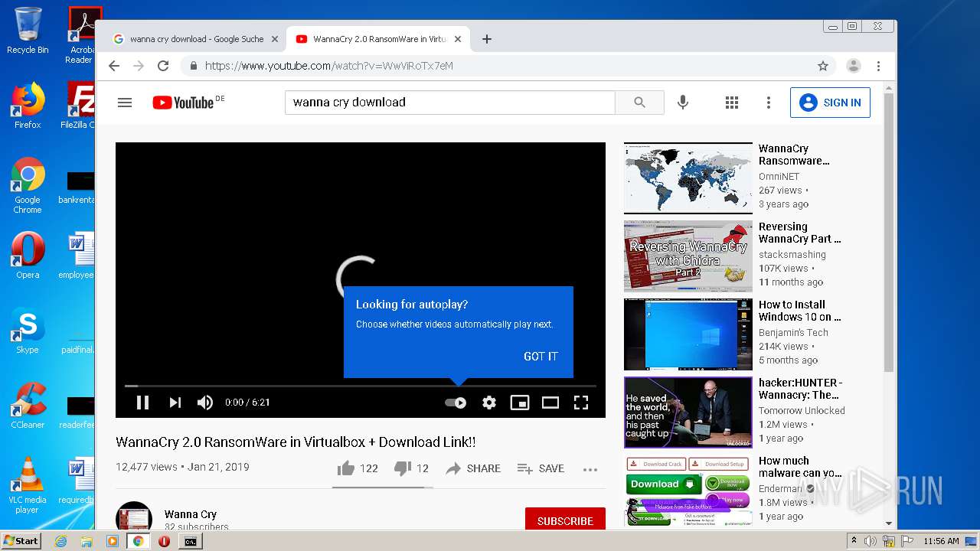
Task: Click the YouTube search input field
Action: point(450,103)
